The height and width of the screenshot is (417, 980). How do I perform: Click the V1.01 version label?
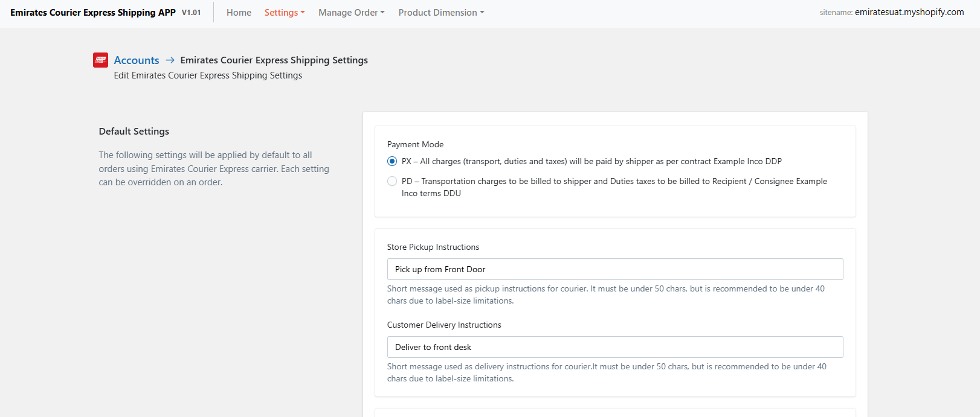point(192,13)
